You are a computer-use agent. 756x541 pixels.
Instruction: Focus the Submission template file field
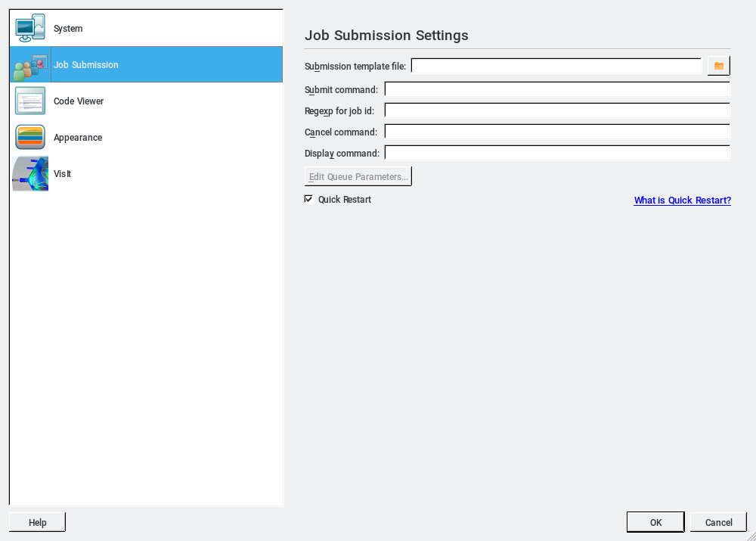556,67
